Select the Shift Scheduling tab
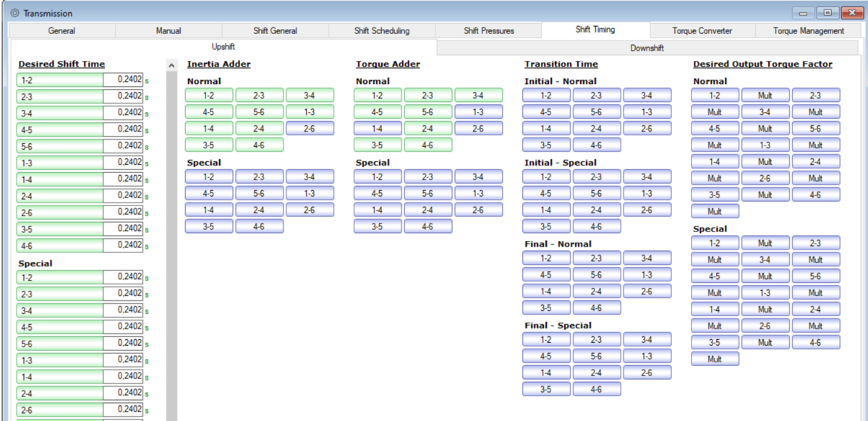The height and width of the screenshot is (421, 868). (x=381, y=31)
